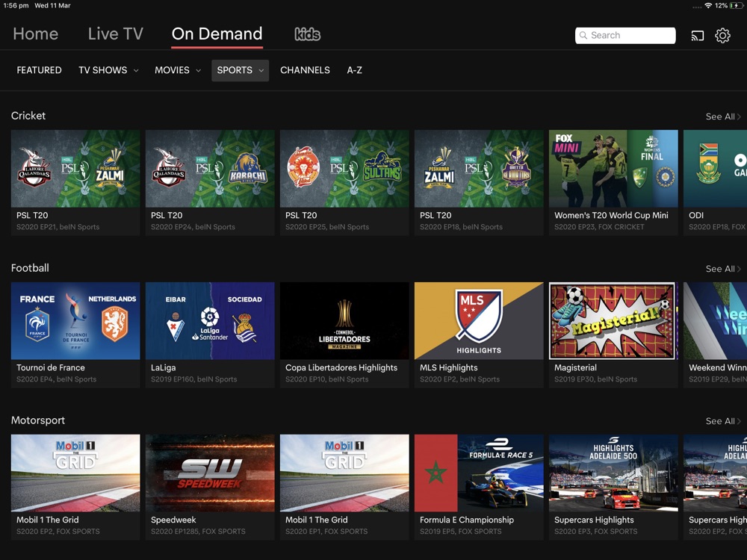Click the Search input field
The image size is (747, 560).
[625, 36]
